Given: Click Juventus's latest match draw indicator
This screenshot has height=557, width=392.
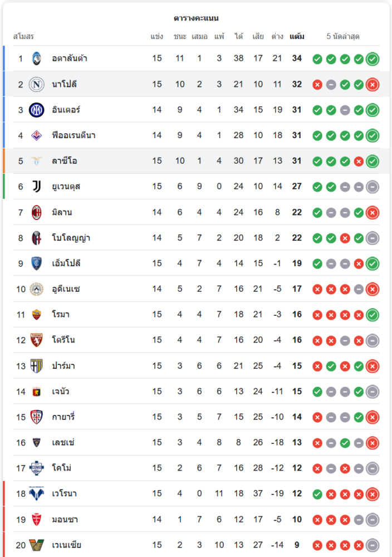Looking at the screenshot, I should pyautogui.click(x=373, y=187).
